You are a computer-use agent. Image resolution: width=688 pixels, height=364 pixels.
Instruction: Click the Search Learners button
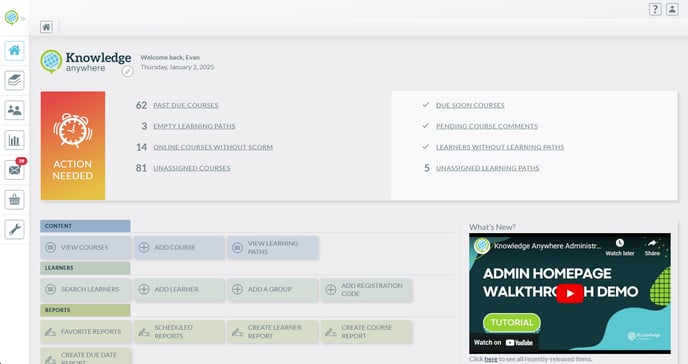pyautogui.click(x=86, y=289)
